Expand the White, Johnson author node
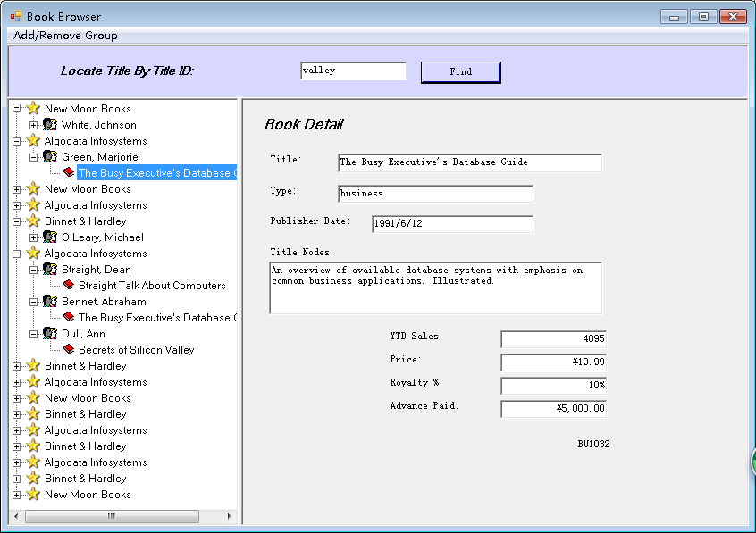Screen dimensions: 756x533 click(x=33, y=125)
